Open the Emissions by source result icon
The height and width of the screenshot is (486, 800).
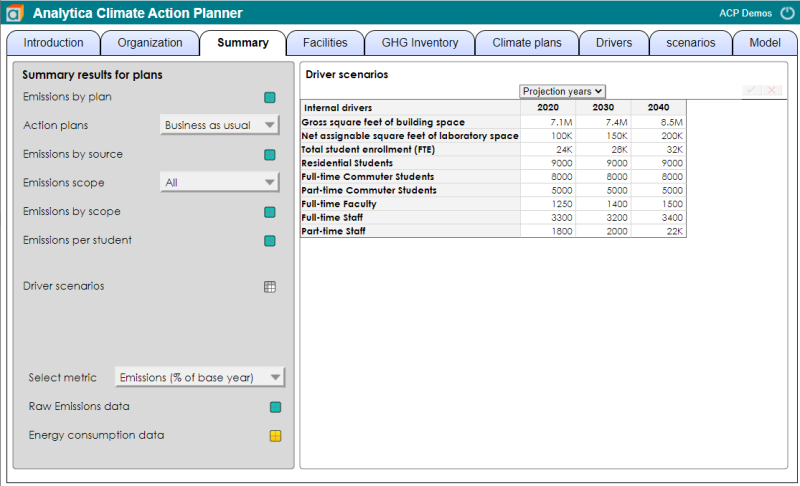pos(270,155)
